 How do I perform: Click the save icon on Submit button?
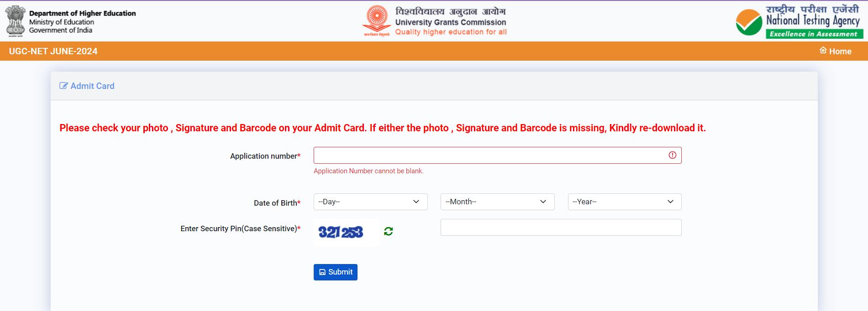pyautogui.click(x=322, y=272)
